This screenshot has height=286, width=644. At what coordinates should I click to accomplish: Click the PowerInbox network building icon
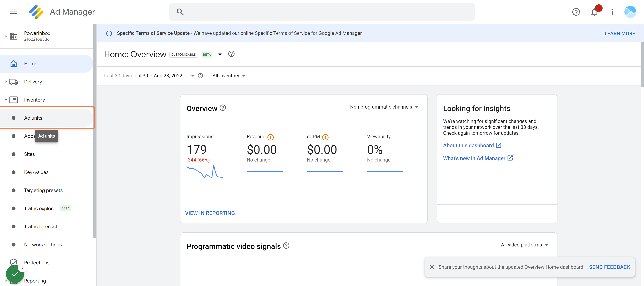click(13, 36)
